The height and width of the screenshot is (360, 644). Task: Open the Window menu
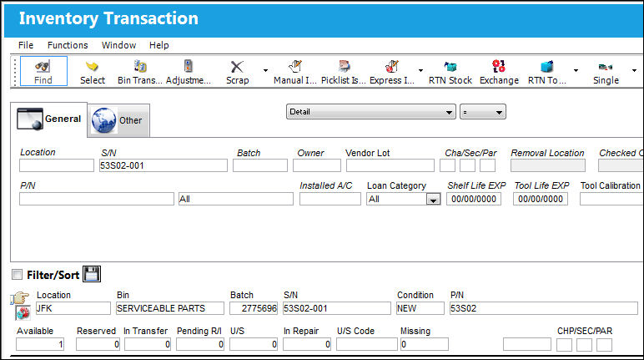click(118, 45)
